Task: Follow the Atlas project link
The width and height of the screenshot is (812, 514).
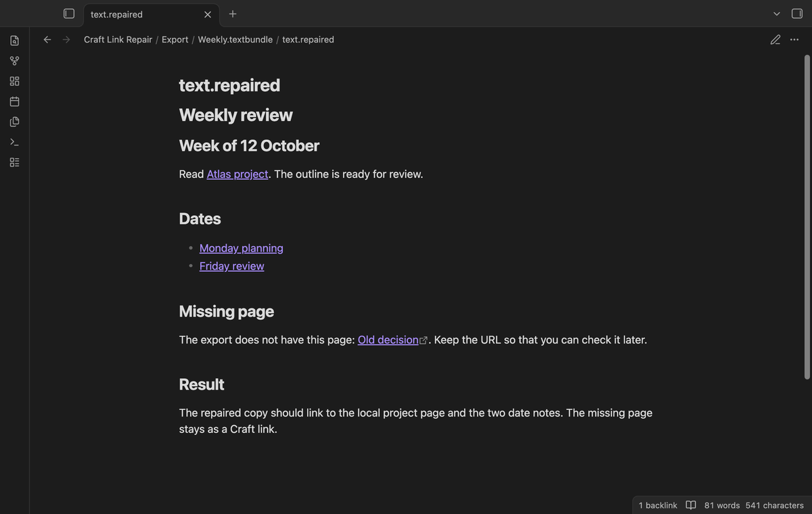Action: click(238, 174)
